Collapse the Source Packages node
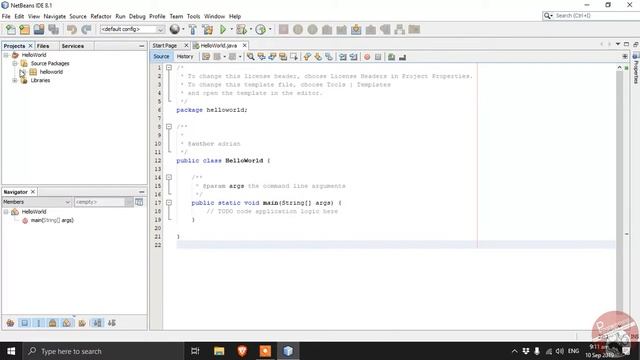The image size is (640, 360). (15, 63)
